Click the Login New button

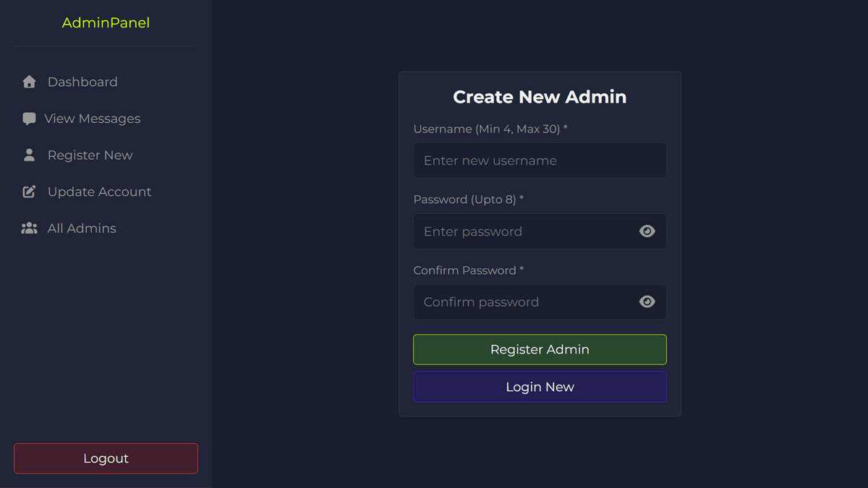point(540,387)
